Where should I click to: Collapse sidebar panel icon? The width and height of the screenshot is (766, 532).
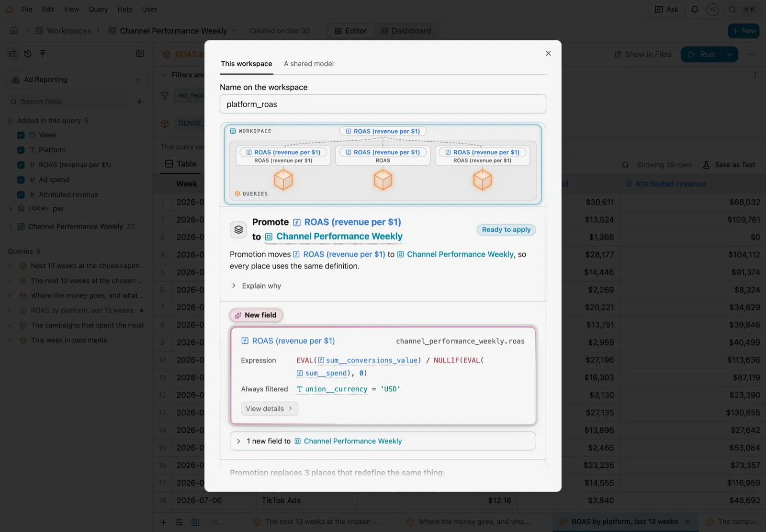(x=140, y=53)
